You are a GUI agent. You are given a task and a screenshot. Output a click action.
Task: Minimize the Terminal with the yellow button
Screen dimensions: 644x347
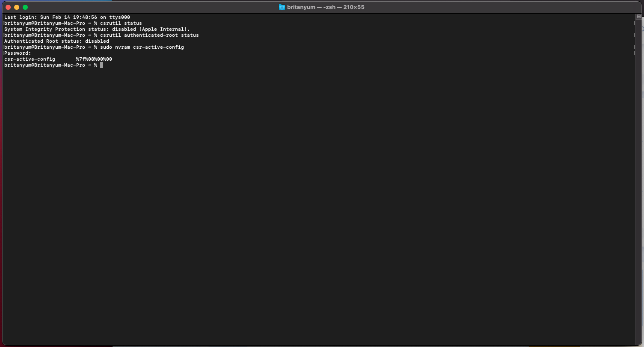pyautogui.click(x=17, y=7)
